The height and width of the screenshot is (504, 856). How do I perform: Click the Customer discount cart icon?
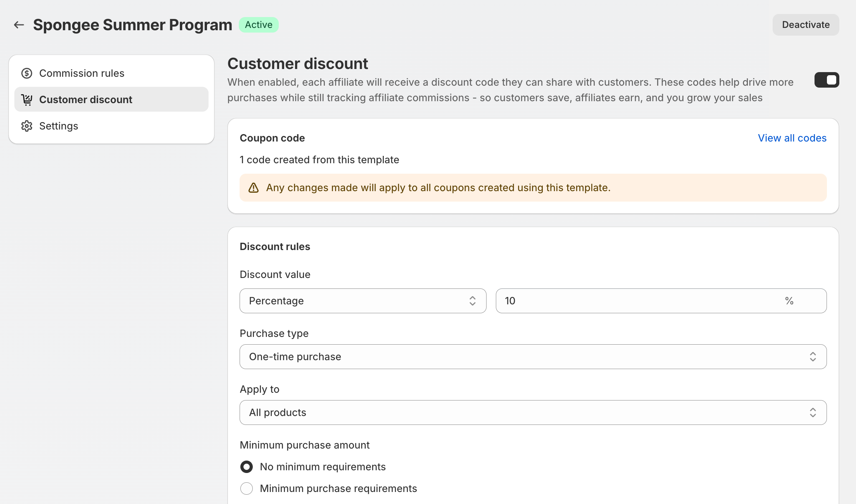[27, 100]
